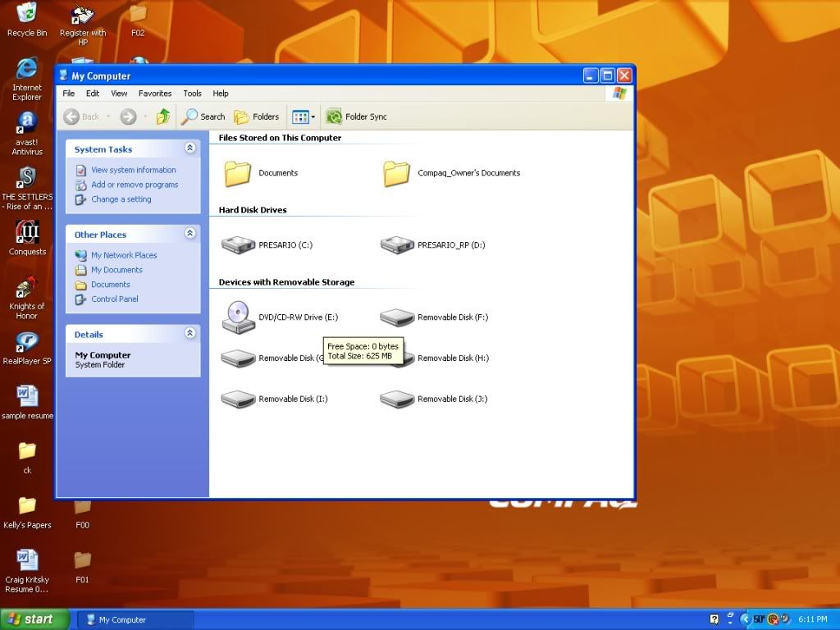Click the Back navigation button
Screen dimensions: 840x630
(x=81, y=116)
